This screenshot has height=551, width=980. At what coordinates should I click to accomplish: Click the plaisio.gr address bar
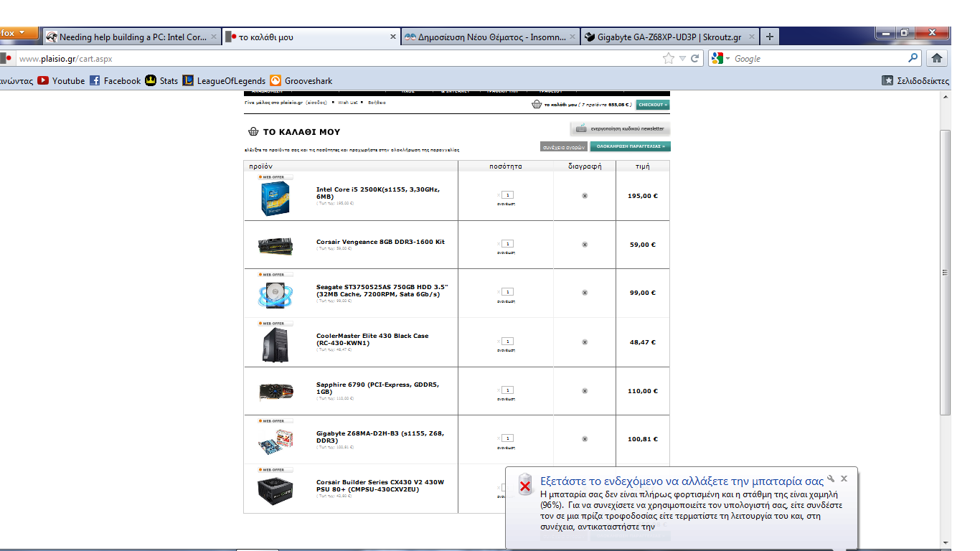click(x=337, y=59)
